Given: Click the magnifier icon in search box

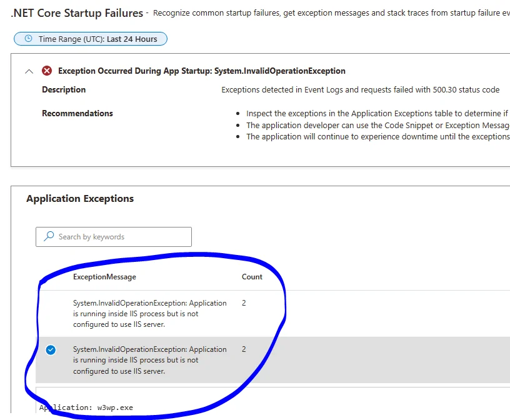Looking at the screenshot, I should pos(49,236).
